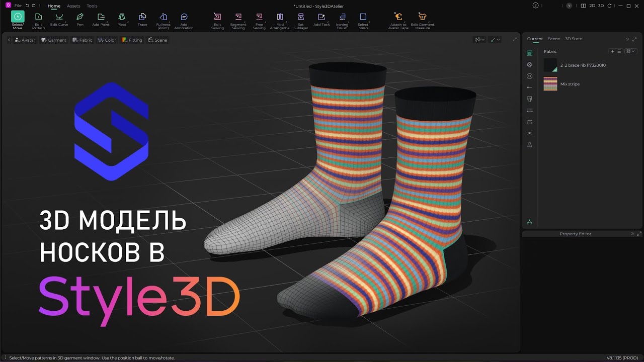The height and width of the screenshot is (362, 644).
Task: Open the Fabric display dropdown
Action: tap(83, 40)
